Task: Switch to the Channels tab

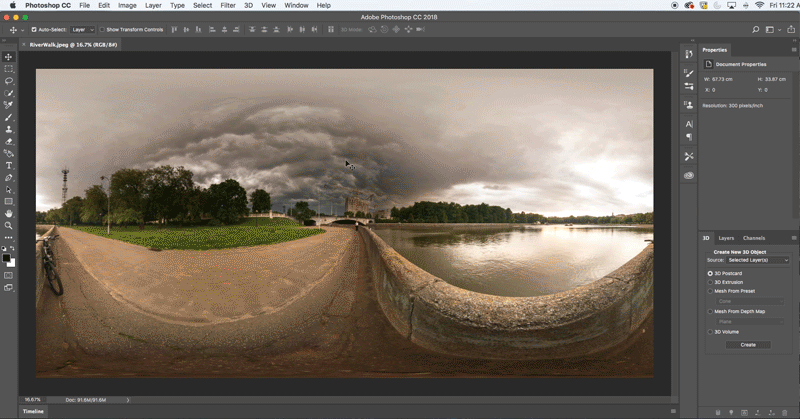Action: (754, 238)
